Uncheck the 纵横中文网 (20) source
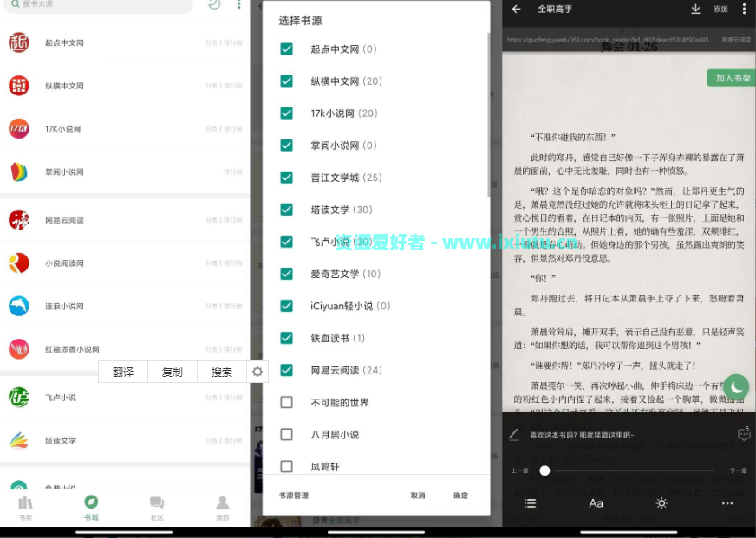Image resolution: width=756 pixels, height=538 pixels. click(x=286, y=81)
